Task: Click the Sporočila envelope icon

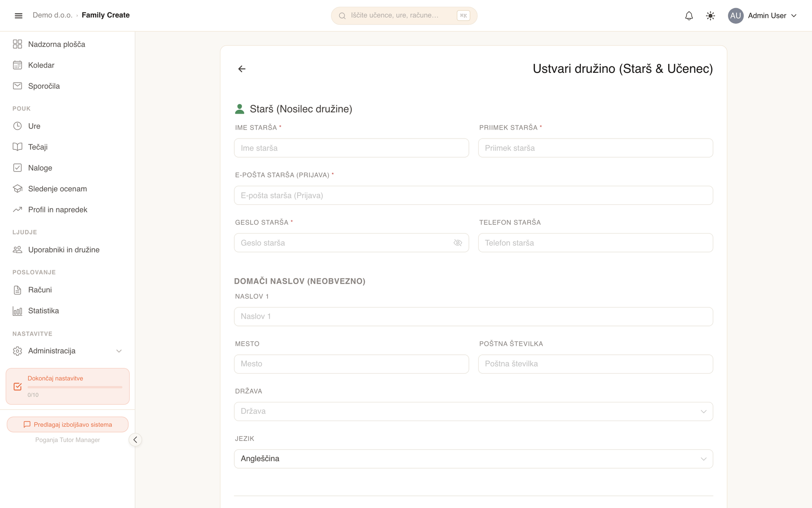Action: click(x=17, y=86)
